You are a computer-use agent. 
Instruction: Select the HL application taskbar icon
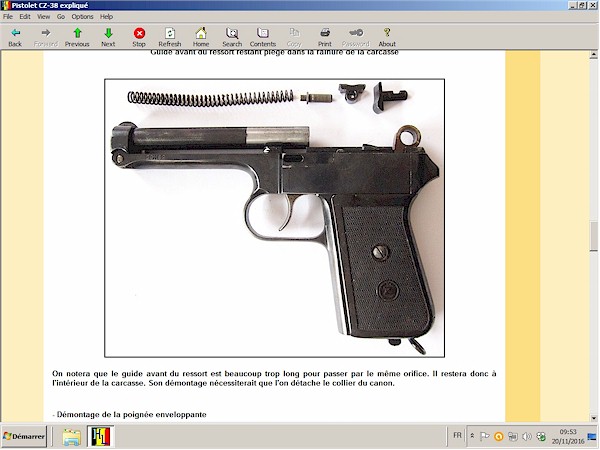point(101,437)
